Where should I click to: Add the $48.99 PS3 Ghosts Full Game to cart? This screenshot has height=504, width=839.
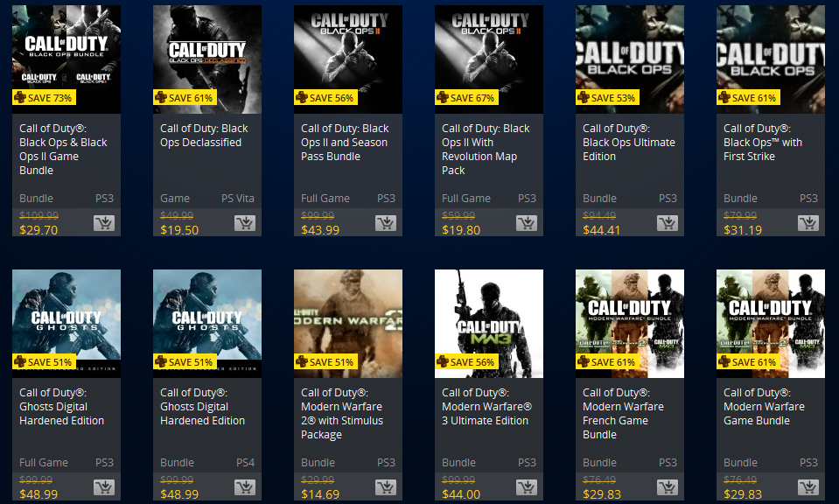click(x=104, y=487)
